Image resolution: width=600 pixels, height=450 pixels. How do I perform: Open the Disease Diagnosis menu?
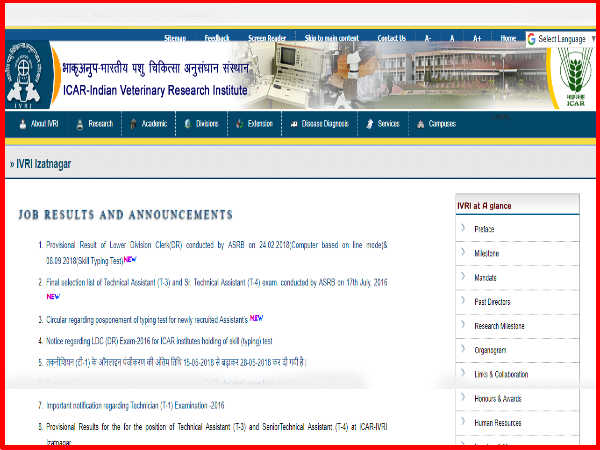pos(320,124)
